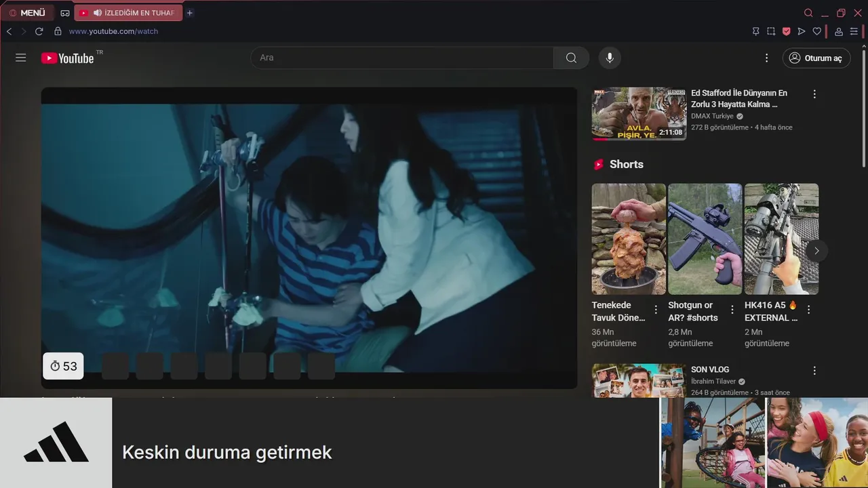Open Ed Stafford İle Dünyanın En Zorlu title

point(739,98)
